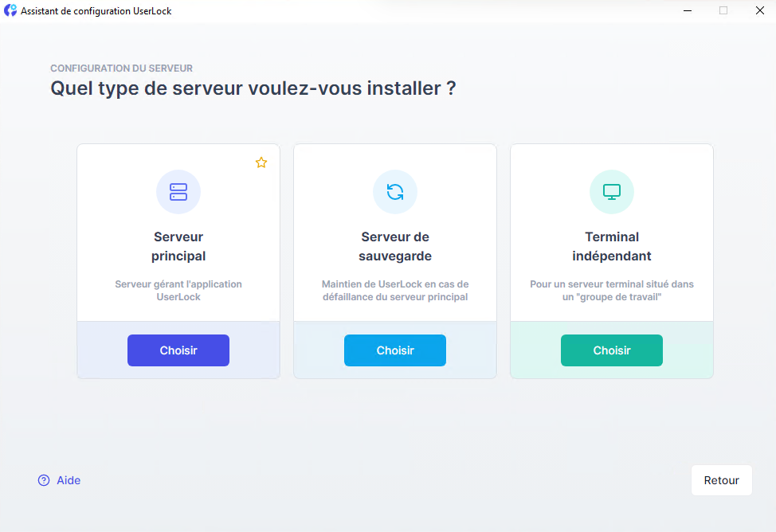Image resolution: width=776 pixels, height=532 pixels.
Task: Click the Serveur de sauvegarde sync icon
Action: (x=394, y=191)
